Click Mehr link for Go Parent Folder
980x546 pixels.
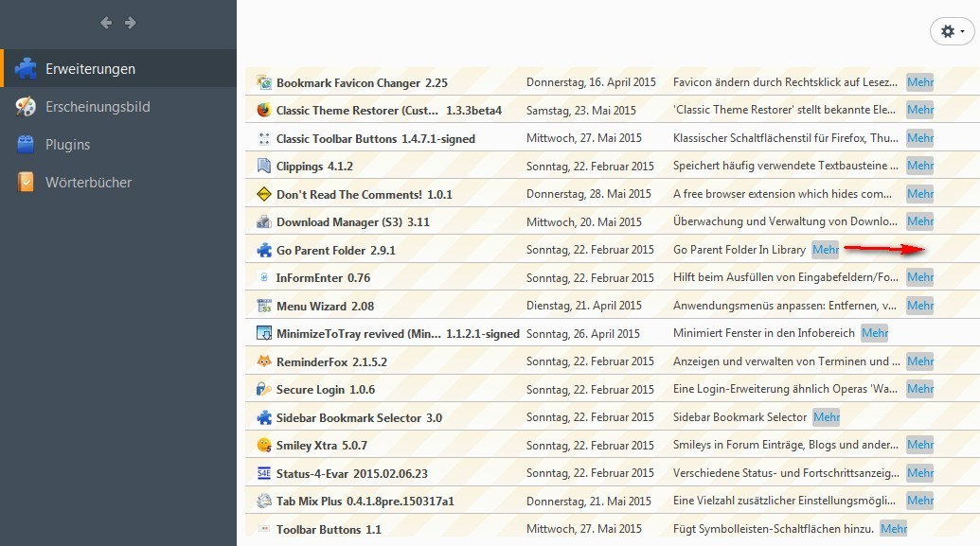(825, 250)
